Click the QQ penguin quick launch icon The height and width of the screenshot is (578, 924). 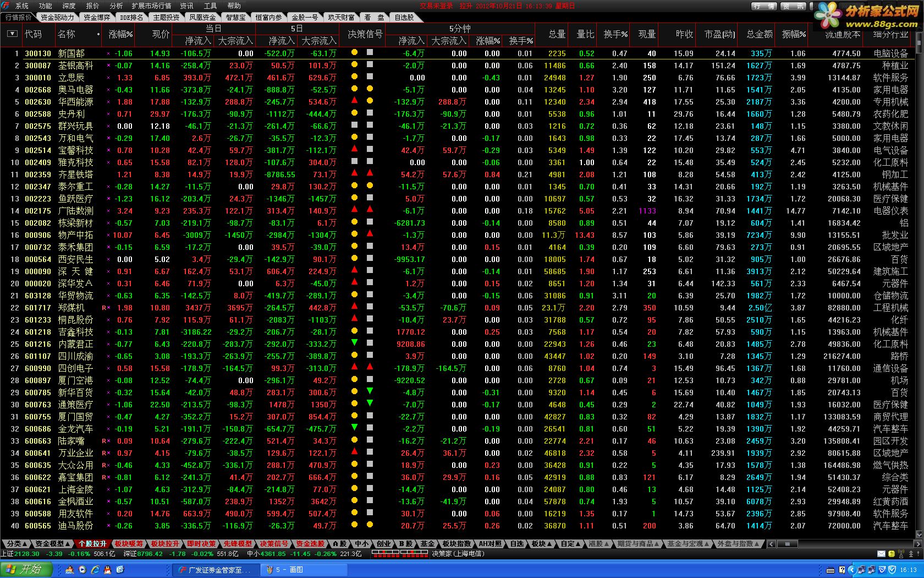click(108, 570)
